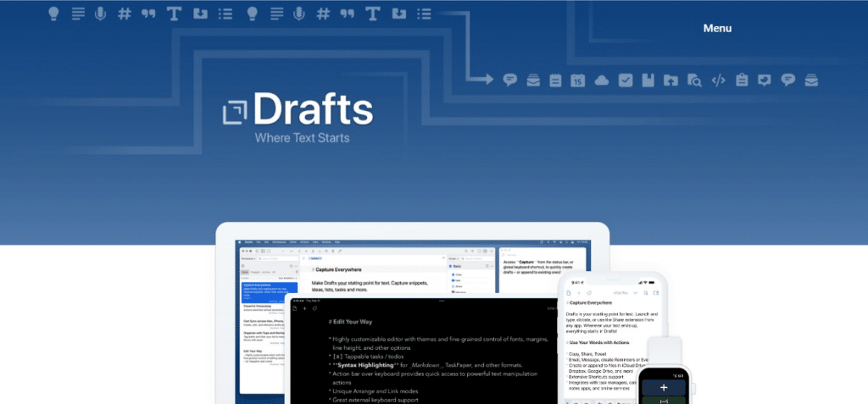Click the cloud icon in header row
This screenshot has width=868, height=404.
click(x=602, y=80)
